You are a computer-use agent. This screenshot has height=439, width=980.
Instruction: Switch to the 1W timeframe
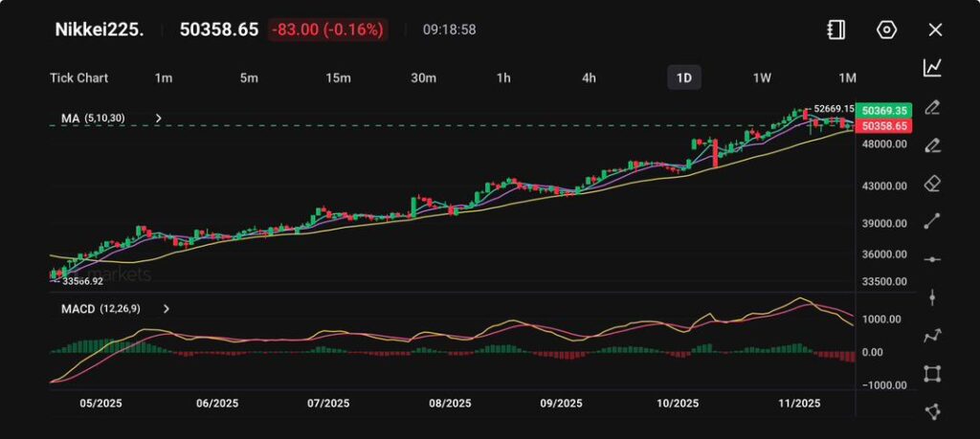762,77
